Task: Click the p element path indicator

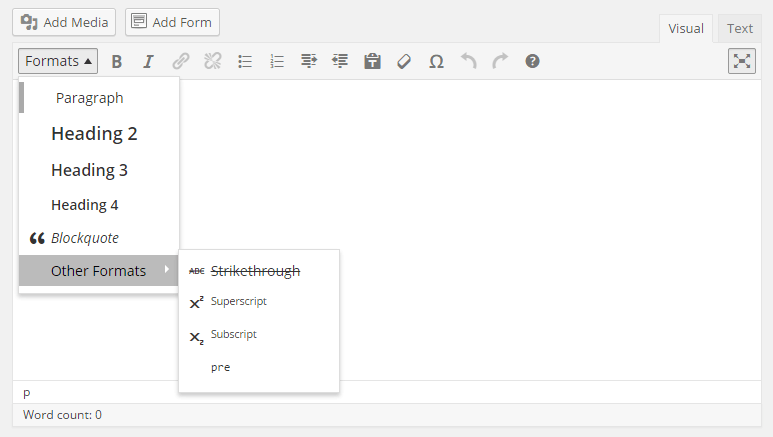Action: (x=27, y=394)
